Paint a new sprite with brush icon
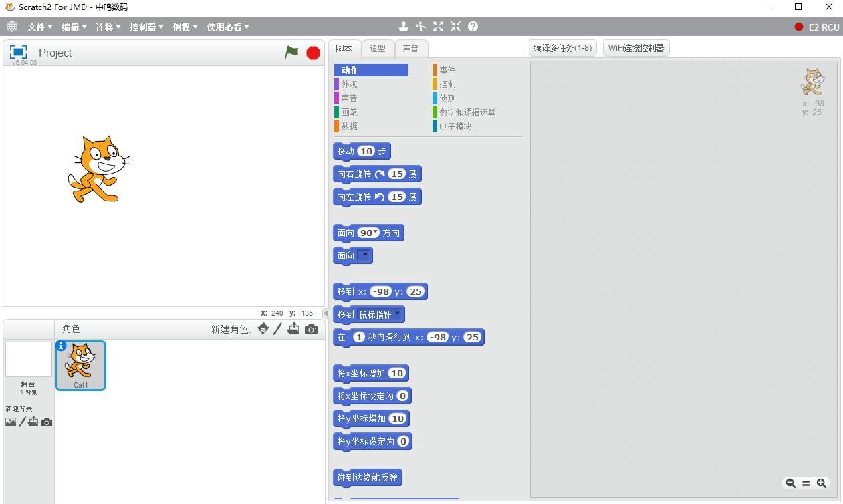This screenshot has width=843, height=504. [x=277, y=329]
